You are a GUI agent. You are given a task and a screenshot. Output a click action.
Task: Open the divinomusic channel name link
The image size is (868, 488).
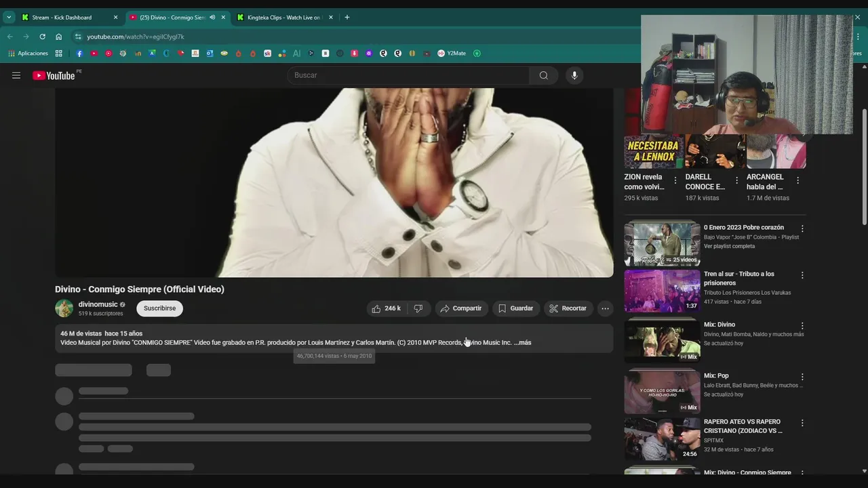tap(98, 304)
